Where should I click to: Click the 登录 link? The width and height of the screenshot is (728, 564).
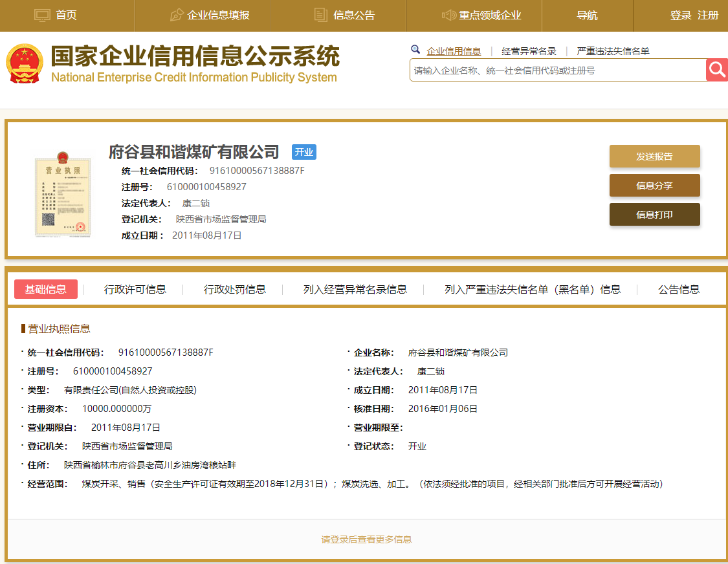point(681,16)
